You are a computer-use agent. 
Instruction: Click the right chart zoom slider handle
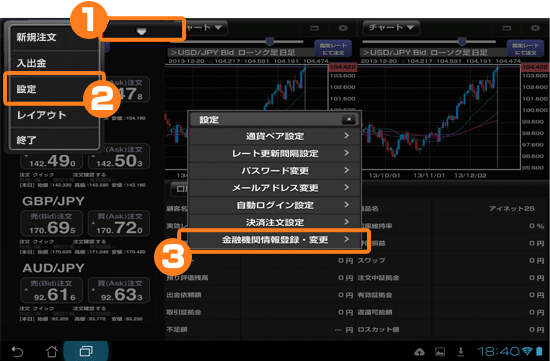click(x=462, y=41)
